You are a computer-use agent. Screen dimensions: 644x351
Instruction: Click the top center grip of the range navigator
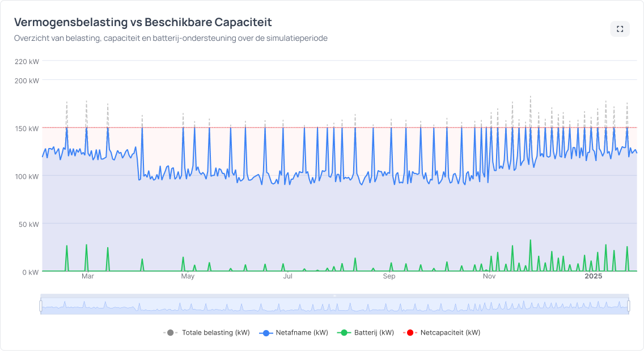(335, 295)
